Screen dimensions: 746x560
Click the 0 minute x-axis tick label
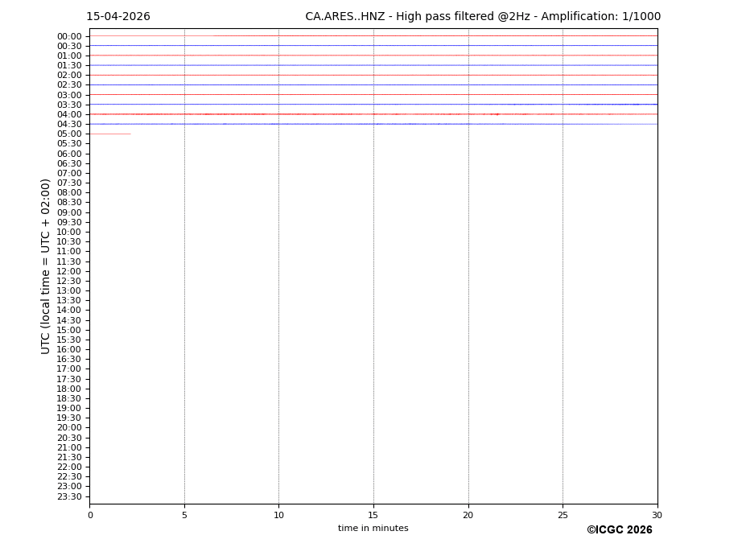[x=90, y=515]
